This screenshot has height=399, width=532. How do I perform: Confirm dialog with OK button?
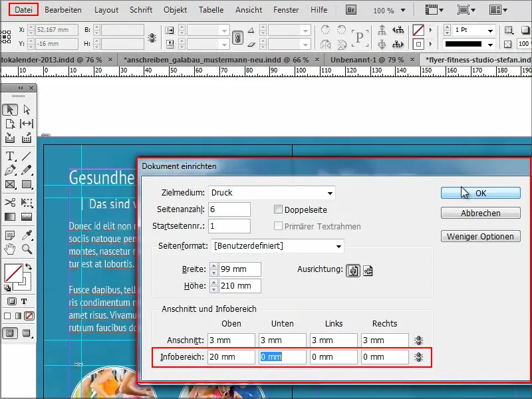[x=480, y=193]
